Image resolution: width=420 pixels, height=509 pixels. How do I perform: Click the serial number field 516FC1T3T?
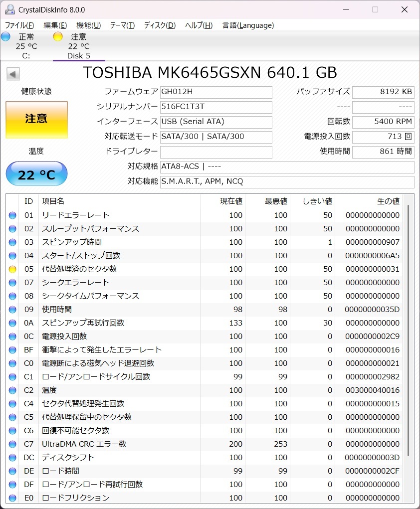tap(216, 107)
